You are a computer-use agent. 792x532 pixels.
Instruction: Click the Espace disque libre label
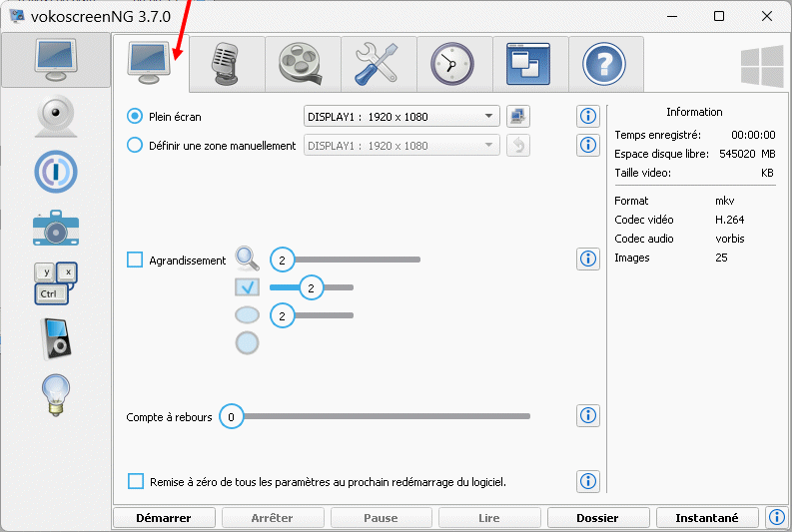662,154
